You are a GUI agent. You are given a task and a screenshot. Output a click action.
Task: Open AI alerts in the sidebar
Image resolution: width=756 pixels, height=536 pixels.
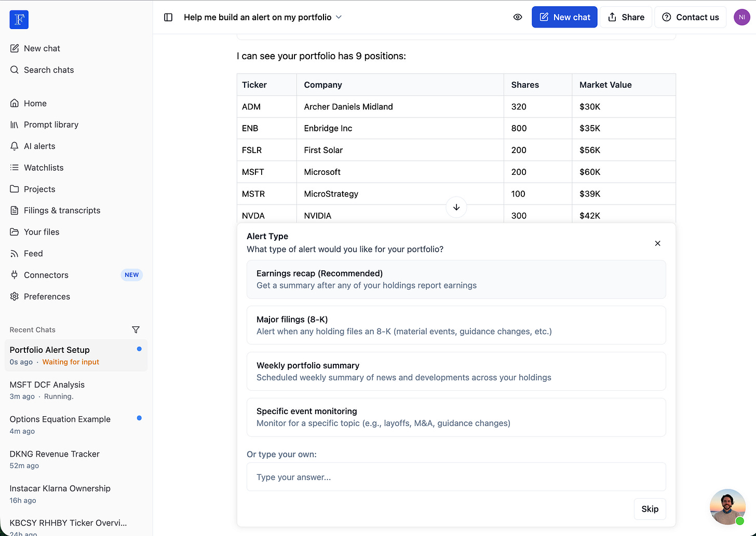(x=39, y=146)
